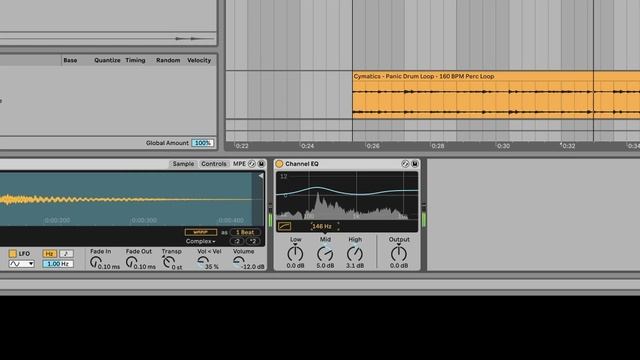Screen dimensions: 640x360
Task: Click the Base column header
Action: tap(70, 60)
